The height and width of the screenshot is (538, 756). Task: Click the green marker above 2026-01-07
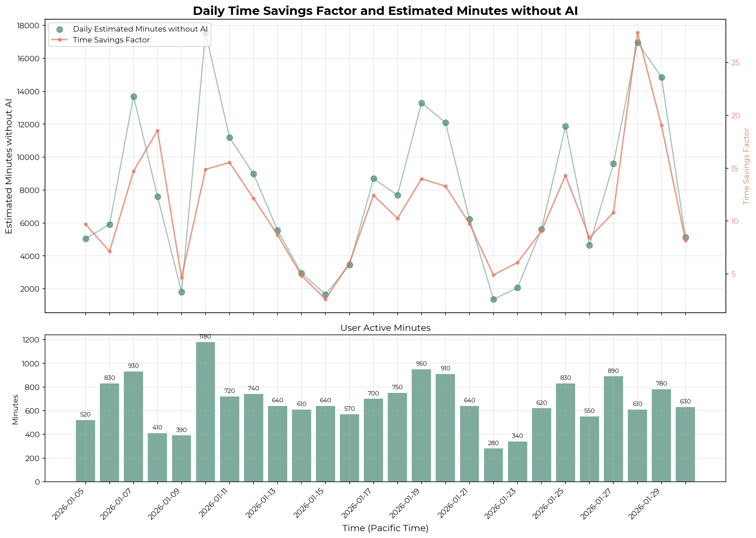[134, 96]
